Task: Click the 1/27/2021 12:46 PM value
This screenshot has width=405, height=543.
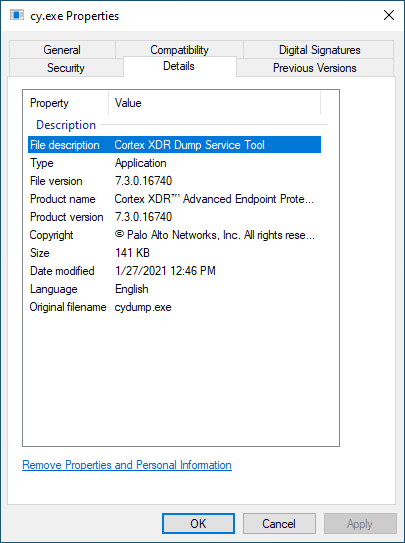Action: click(165, 271)
